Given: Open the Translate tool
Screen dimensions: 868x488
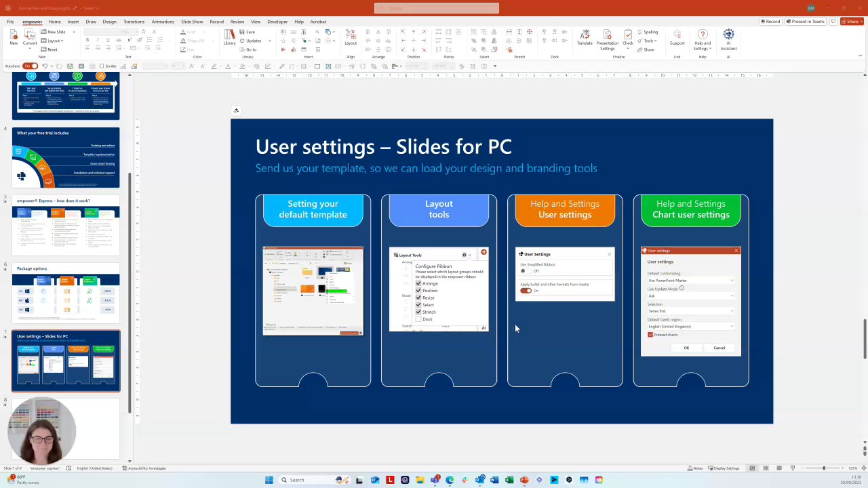Looking at the screenshot, I should coord(585,37).
